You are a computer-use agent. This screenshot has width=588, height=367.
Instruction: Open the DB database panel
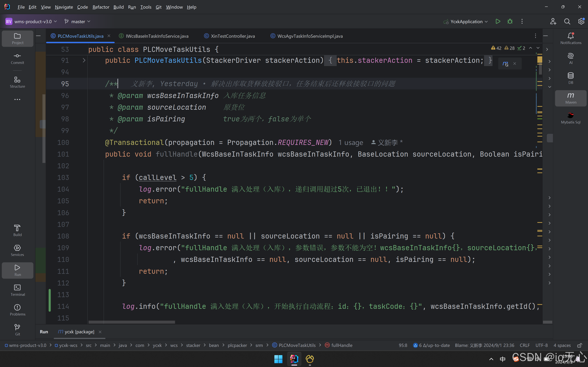coord(571,78)
